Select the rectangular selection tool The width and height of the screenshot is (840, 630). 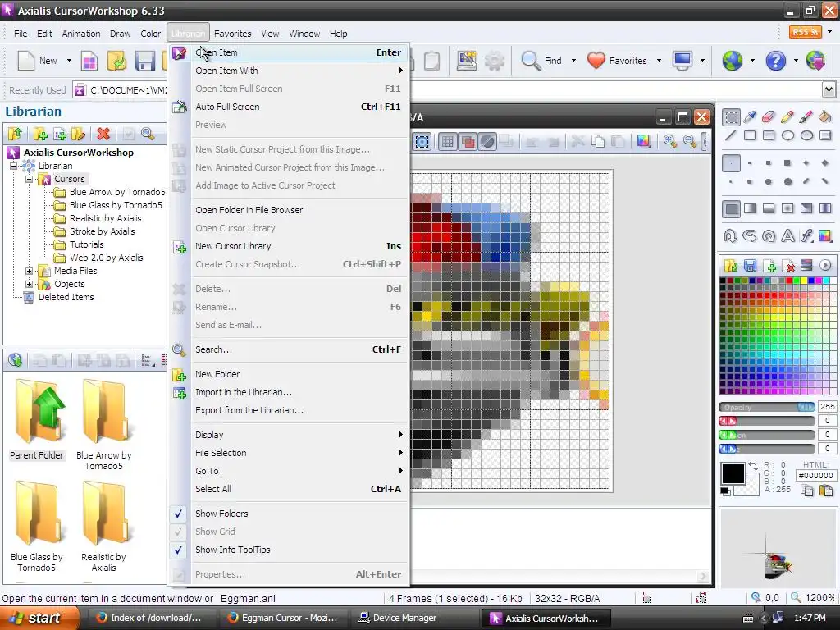point(731,116)
